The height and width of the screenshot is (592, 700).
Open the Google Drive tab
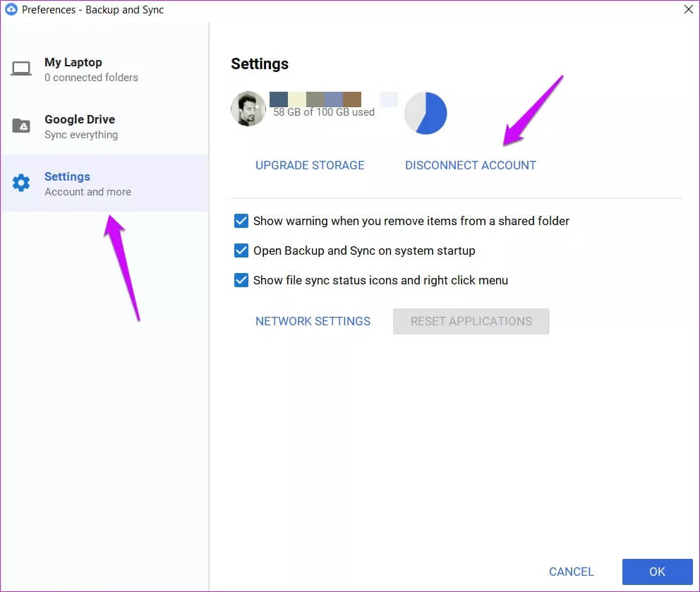105,126
